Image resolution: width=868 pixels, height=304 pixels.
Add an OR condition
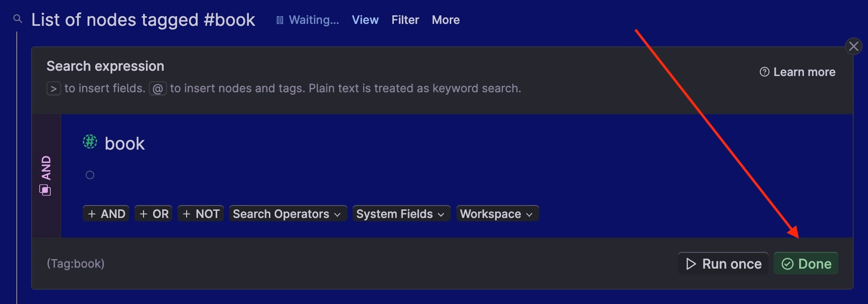tap(154, 214)
